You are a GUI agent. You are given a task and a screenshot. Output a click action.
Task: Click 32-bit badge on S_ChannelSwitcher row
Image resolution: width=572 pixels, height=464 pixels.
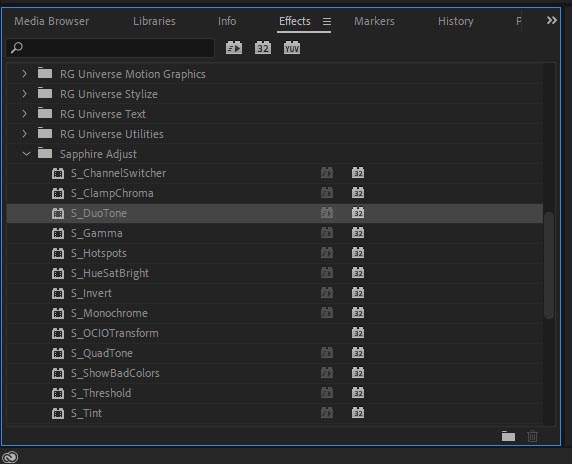tap(358, 173)
